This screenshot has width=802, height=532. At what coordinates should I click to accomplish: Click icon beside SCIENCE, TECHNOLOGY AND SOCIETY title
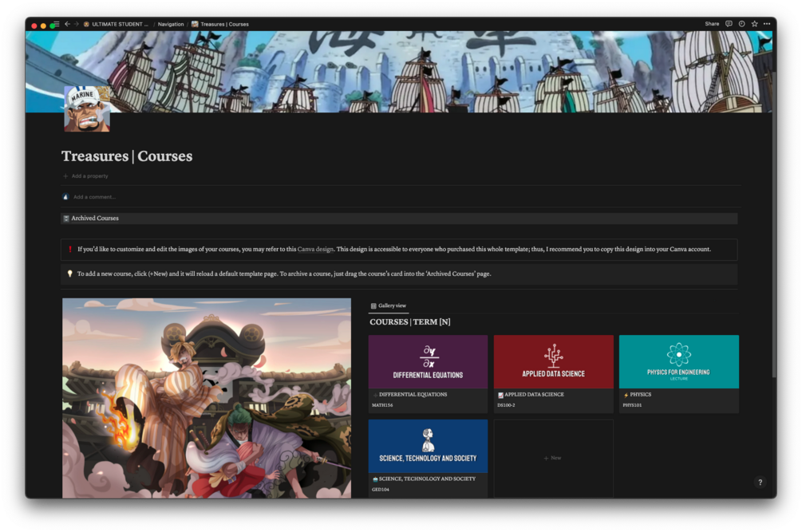375,479
